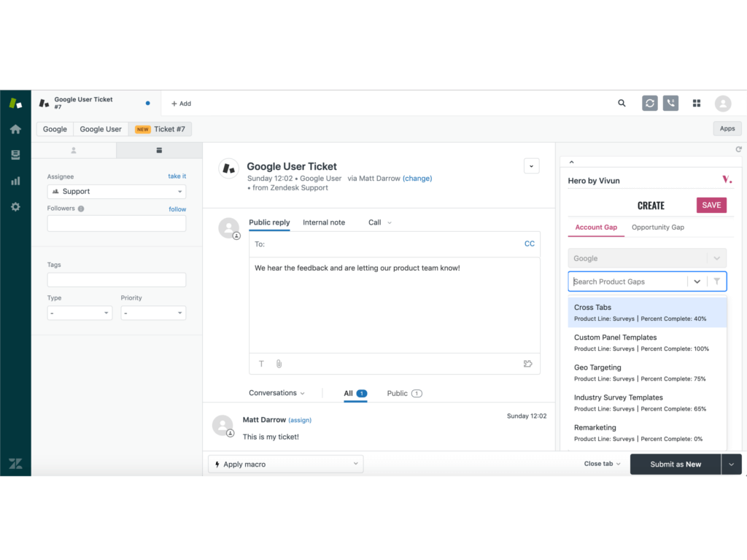Click the attach file paperclip icon
The height and width of the screenshot is (560, 747).
pyautogui.click(x=279, y=364)
